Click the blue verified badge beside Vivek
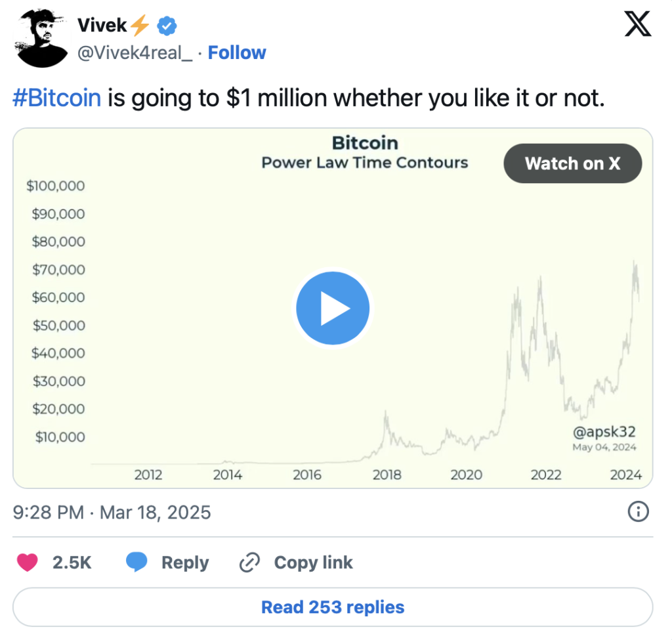This screenshot has width=672, height=640. point(167,26)
